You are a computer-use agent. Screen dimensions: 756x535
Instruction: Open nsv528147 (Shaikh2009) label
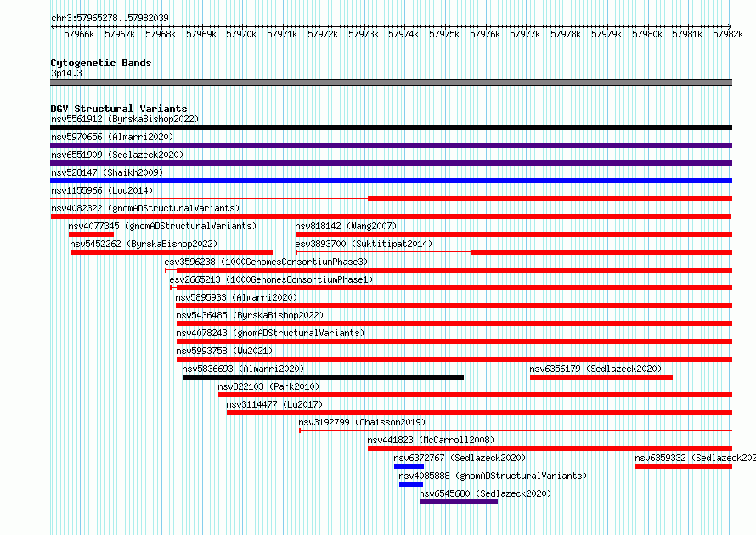107,172
